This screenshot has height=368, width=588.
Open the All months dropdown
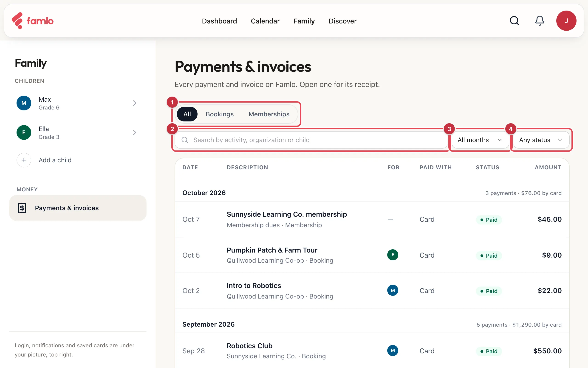click(480, 140)
